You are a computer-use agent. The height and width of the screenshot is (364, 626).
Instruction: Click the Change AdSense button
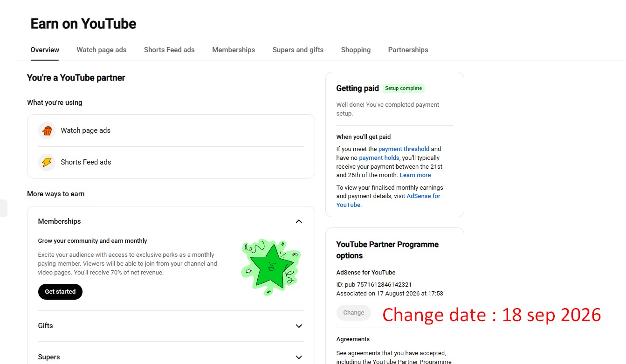354,313
